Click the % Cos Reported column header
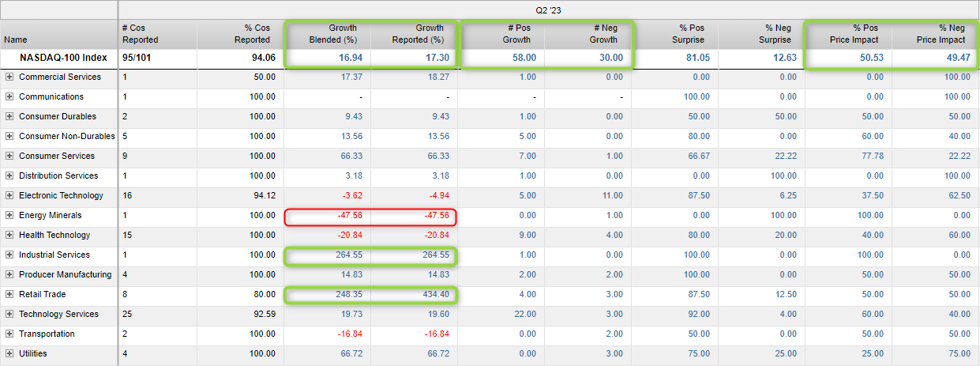The width and height of the screenshot is (980, 366). [241, 34]
